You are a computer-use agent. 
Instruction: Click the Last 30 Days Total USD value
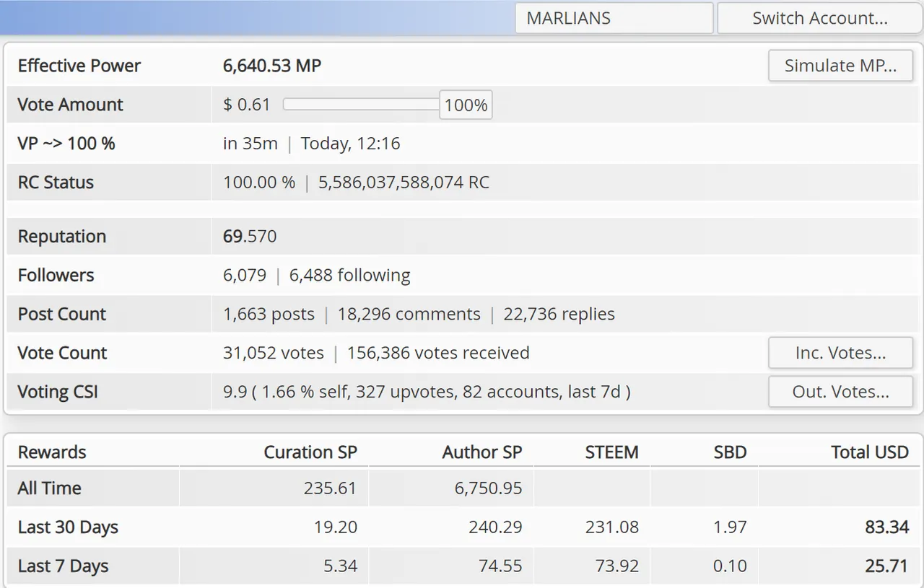(886, 527)
